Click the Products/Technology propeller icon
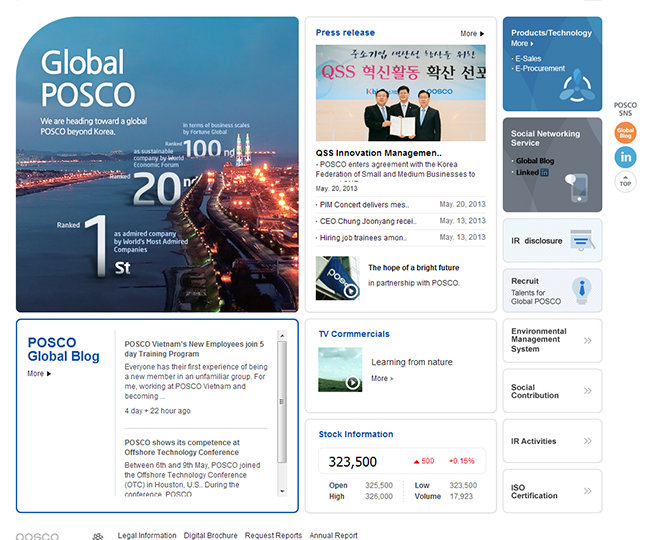This screenshot has height=540, width=650. coord(577,86)
